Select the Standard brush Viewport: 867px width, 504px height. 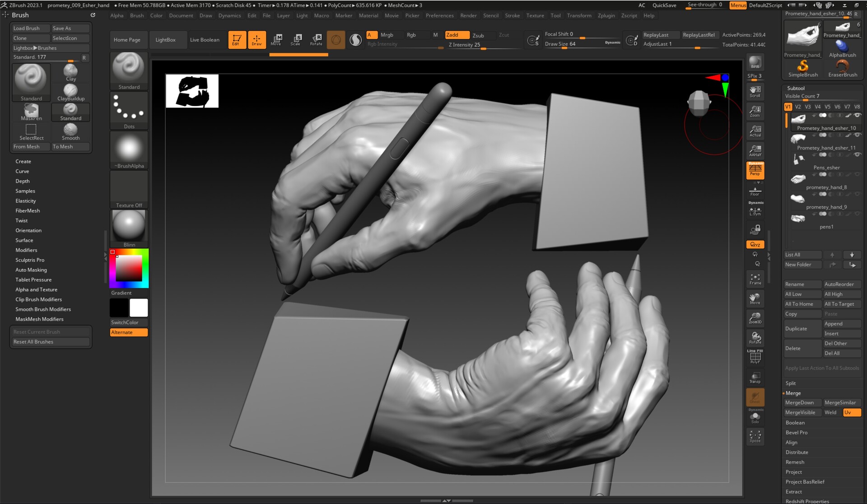pos(31,81)
